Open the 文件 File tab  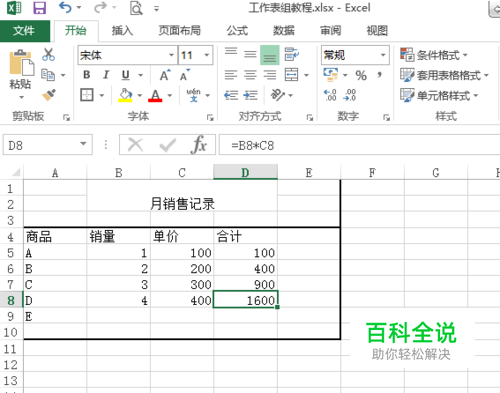click(x=24, y=31)
